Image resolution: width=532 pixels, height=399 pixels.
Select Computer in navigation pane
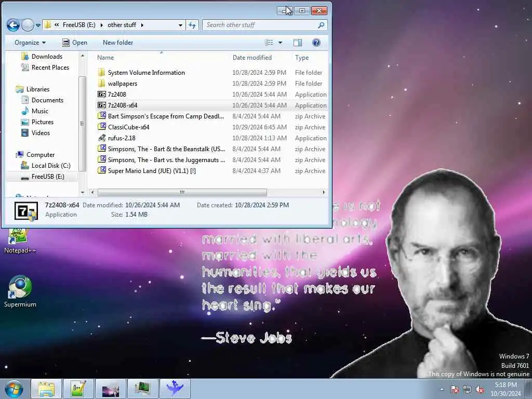(41, 155)
